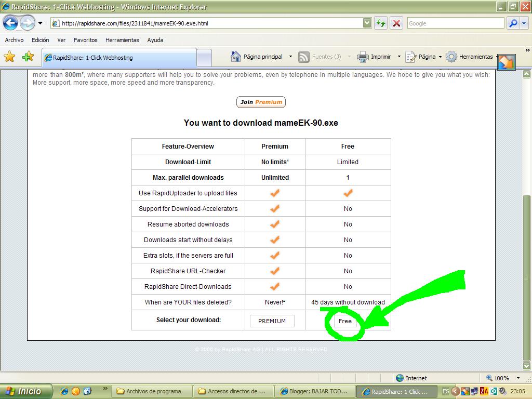Open the Edición menu

(41, 40)
